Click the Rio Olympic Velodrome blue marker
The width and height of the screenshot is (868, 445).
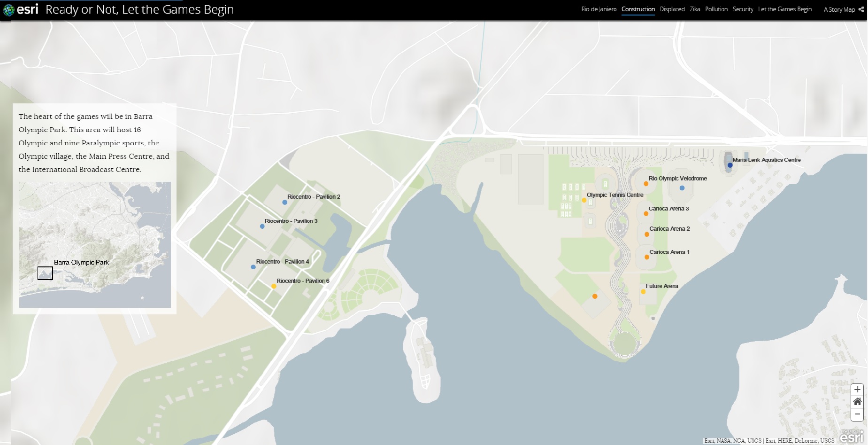click(x=682, y=188)
